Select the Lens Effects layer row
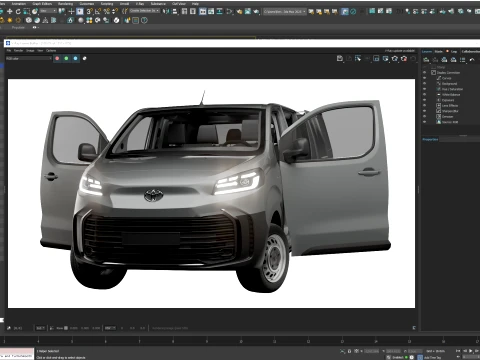This screenshot has width=480, height=360. [x=450, y=105]
